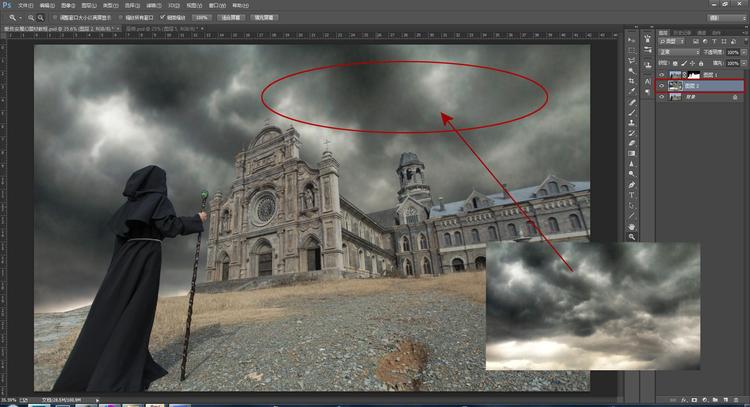Select the History Brush tool
This screenshot has width=750, height=407.
click(632, 133)
